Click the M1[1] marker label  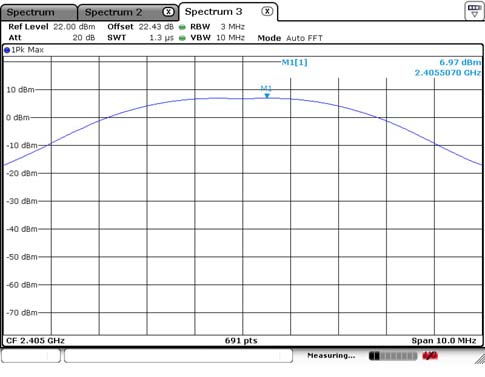295,62
